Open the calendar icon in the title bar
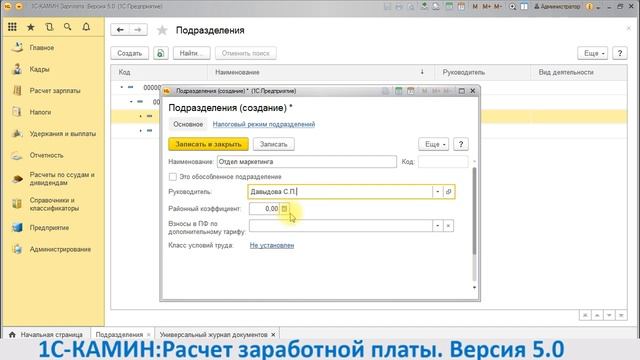This screenshot has height=360, width=640. [461, 7]
